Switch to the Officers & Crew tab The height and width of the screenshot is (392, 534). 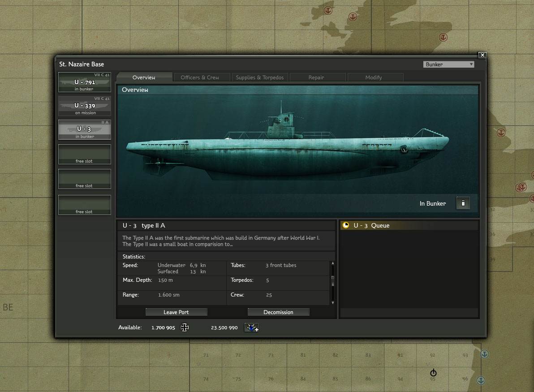200,78
